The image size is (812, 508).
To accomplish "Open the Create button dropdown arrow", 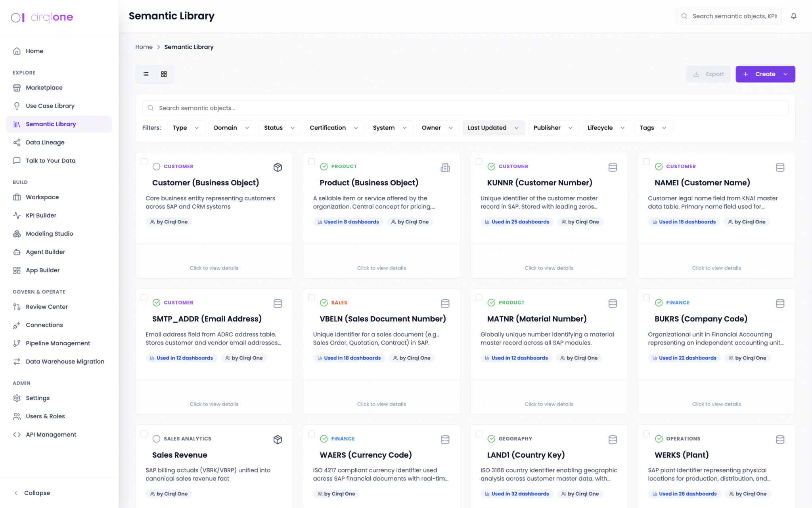I will [785, 74].
